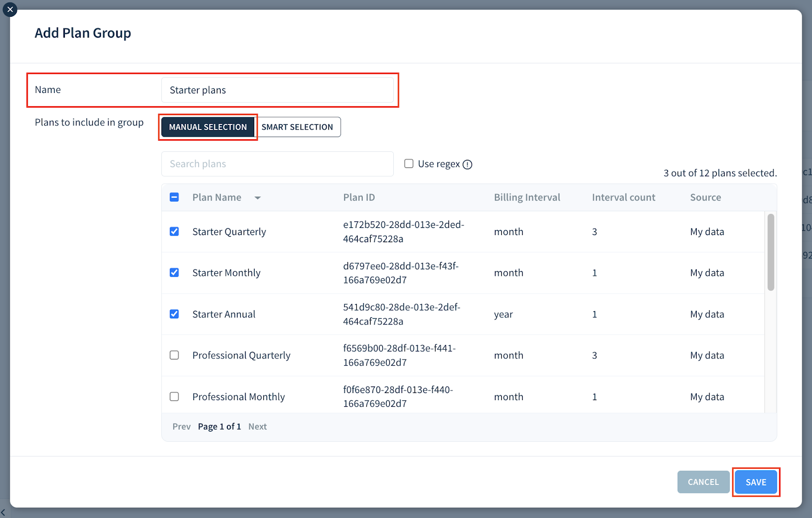
Task: Click the Search plans field
Action: tap(277, 164)
